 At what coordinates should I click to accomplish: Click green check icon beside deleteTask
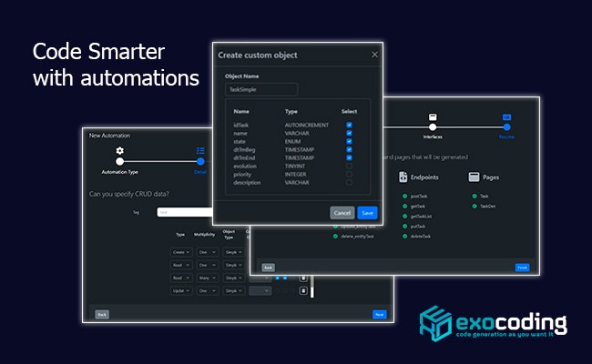[404, 236]
